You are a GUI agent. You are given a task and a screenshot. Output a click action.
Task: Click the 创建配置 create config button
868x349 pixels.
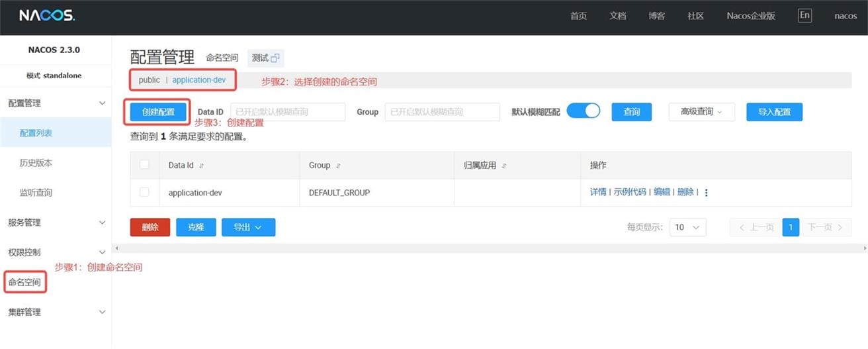158,112
